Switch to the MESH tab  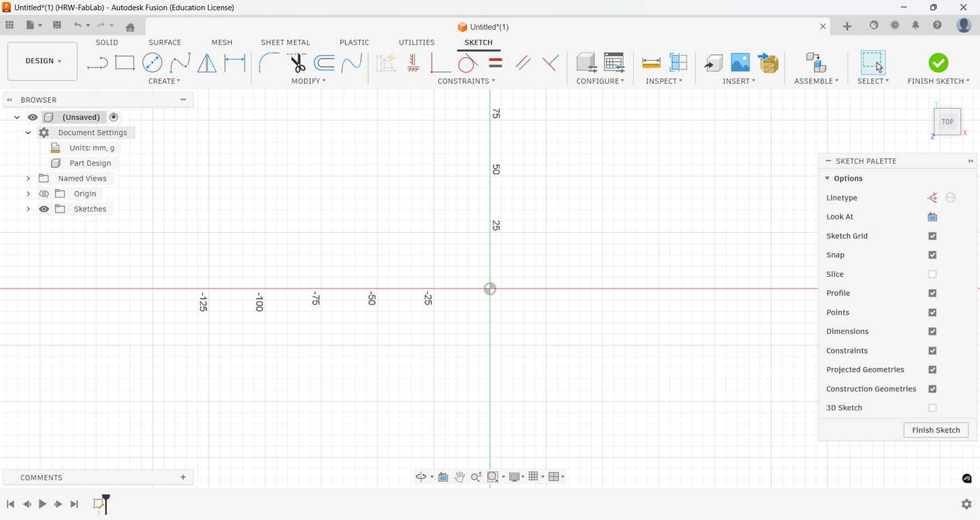pyautogui.click(x=222, y=43)
